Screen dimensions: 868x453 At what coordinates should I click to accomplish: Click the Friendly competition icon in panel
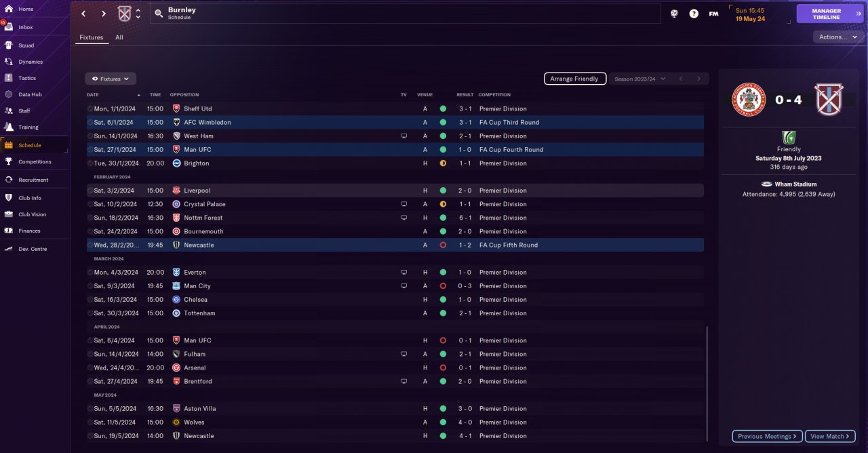click(789, 137)
